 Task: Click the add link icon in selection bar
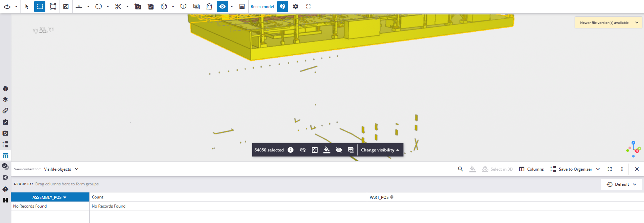[303, 150]
